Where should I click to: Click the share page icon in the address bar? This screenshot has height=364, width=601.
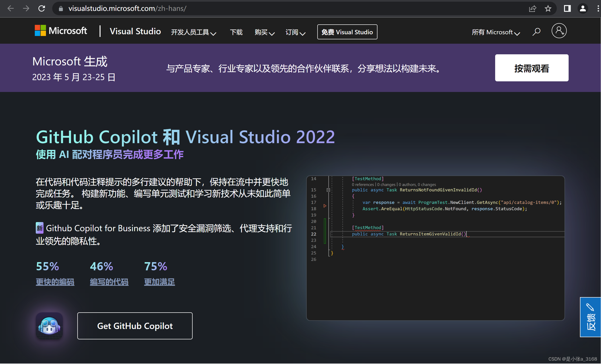[532, 8]
